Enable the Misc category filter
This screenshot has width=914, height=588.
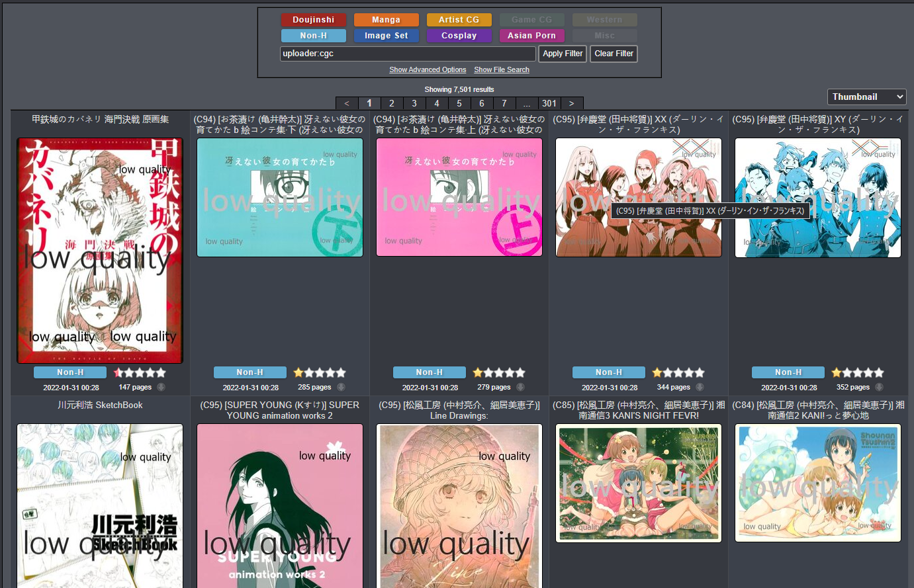604,36
